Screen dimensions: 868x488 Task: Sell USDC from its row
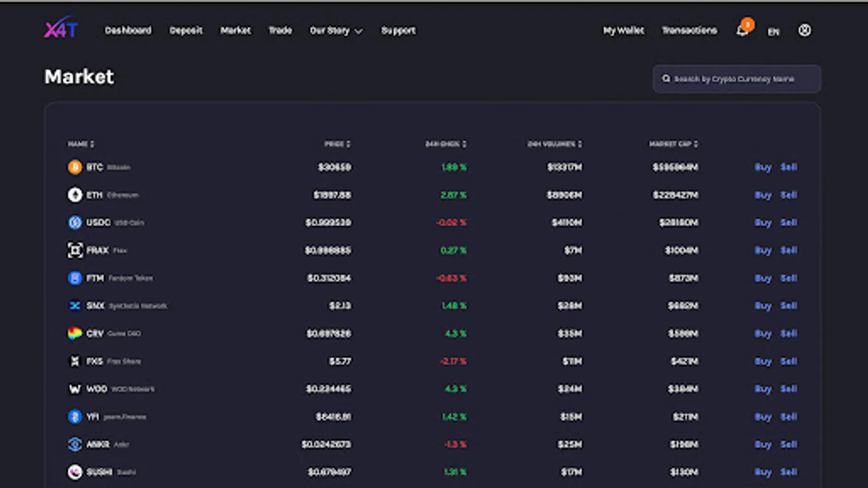coord(789,222)
